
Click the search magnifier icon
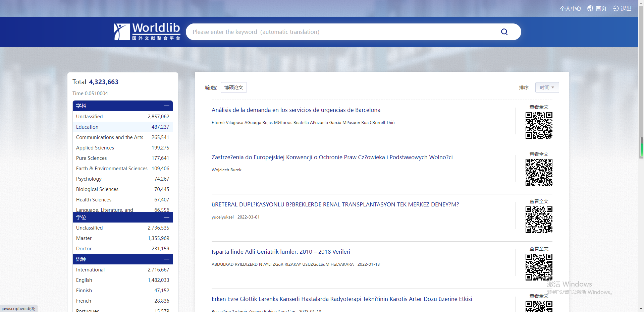coord(504,32)
